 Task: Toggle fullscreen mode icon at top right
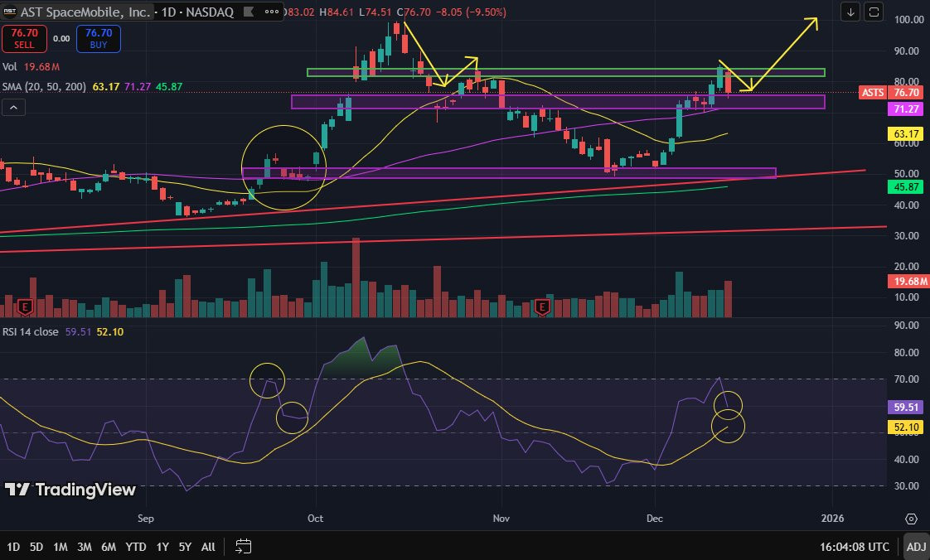click(x=874, y=12)
